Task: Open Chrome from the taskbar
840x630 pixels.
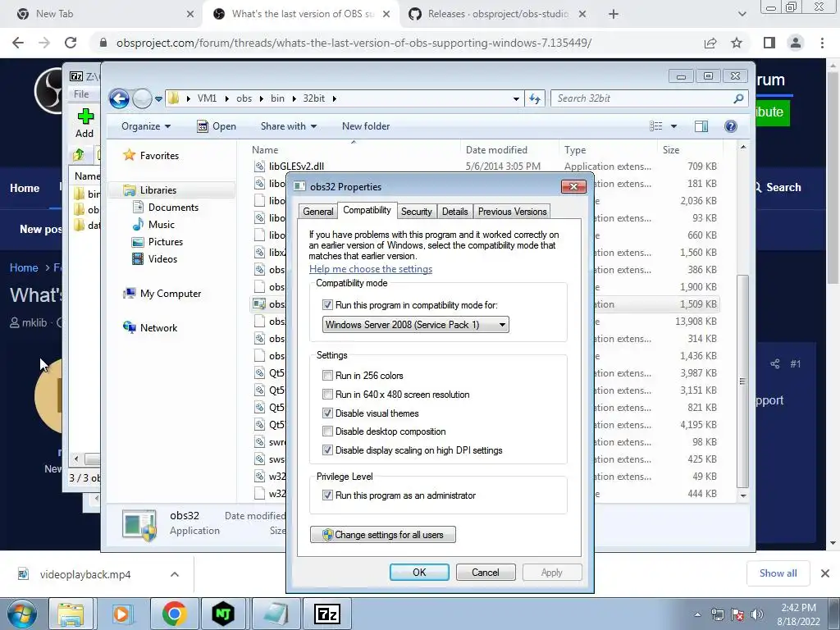Action: 174,614
